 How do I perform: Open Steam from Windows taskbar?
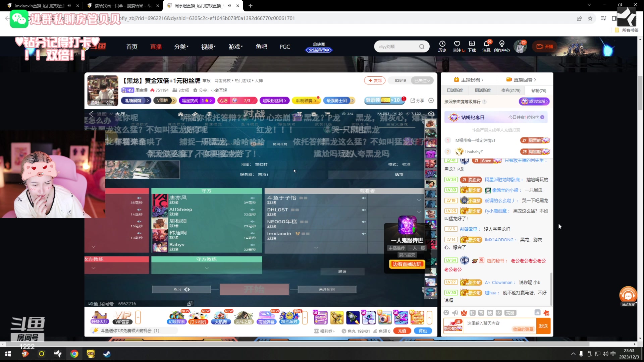107,354
